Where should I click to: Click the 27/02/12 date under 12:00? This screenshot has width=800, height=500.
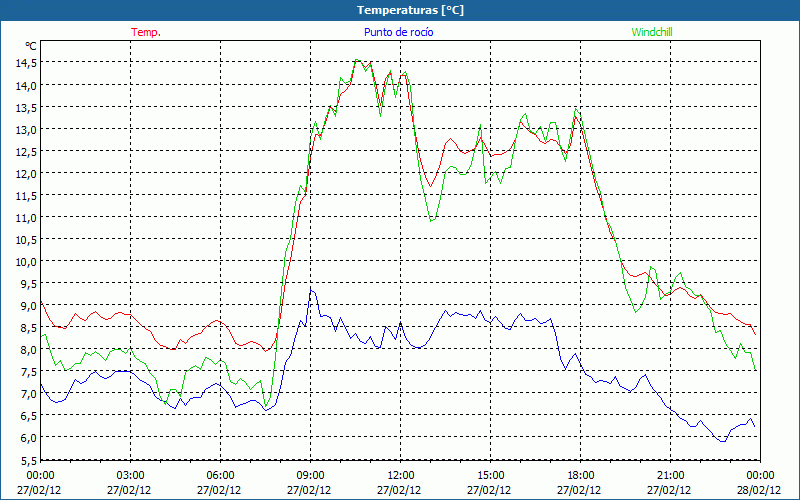(x=399, y=490)
